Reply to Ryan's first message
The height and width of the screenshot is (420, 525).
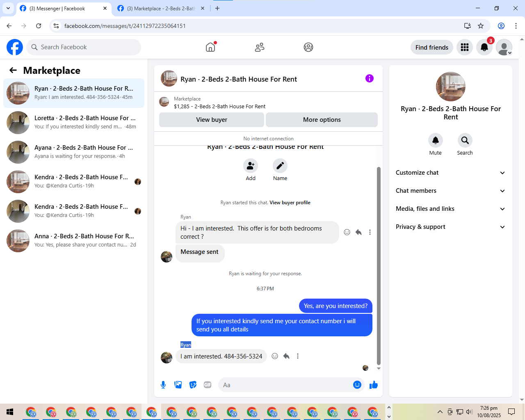pyautogui.click(x=358, y=232)
